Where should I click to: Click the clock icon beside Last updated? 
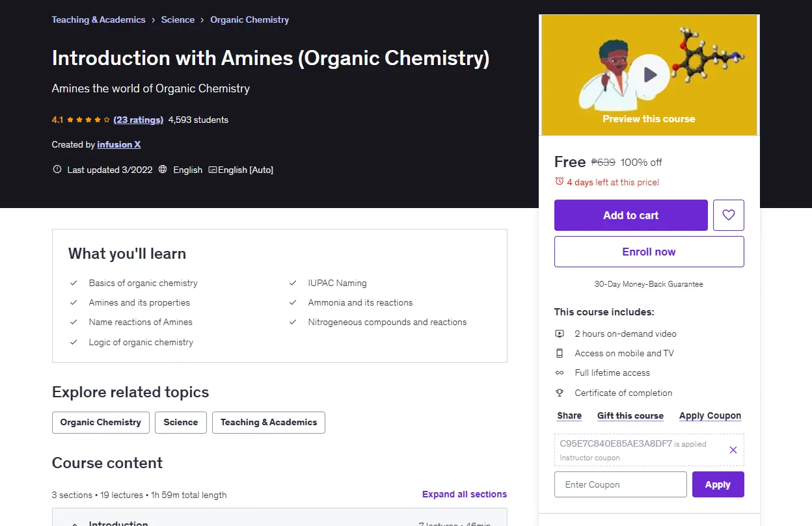pyautogui.click(x=57, y=170)
